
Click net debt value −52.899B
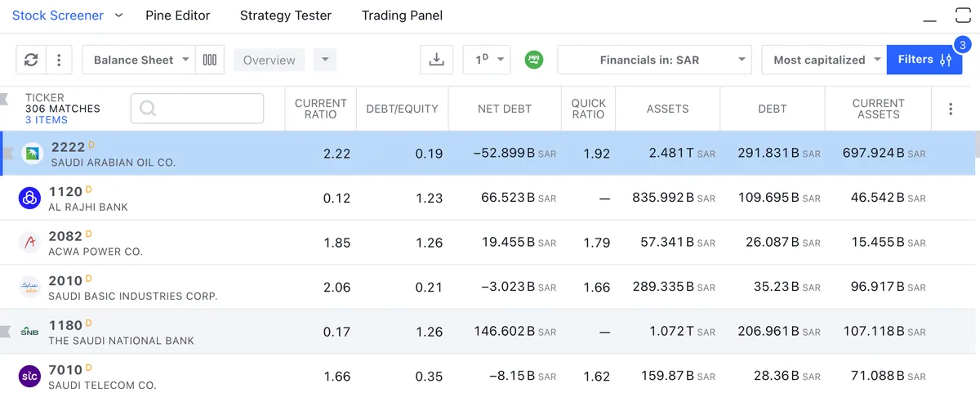point(514,154)
